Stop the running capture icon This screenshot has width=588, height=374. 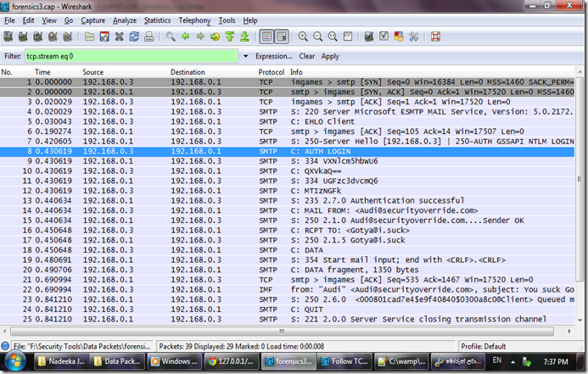click(53, 36)
